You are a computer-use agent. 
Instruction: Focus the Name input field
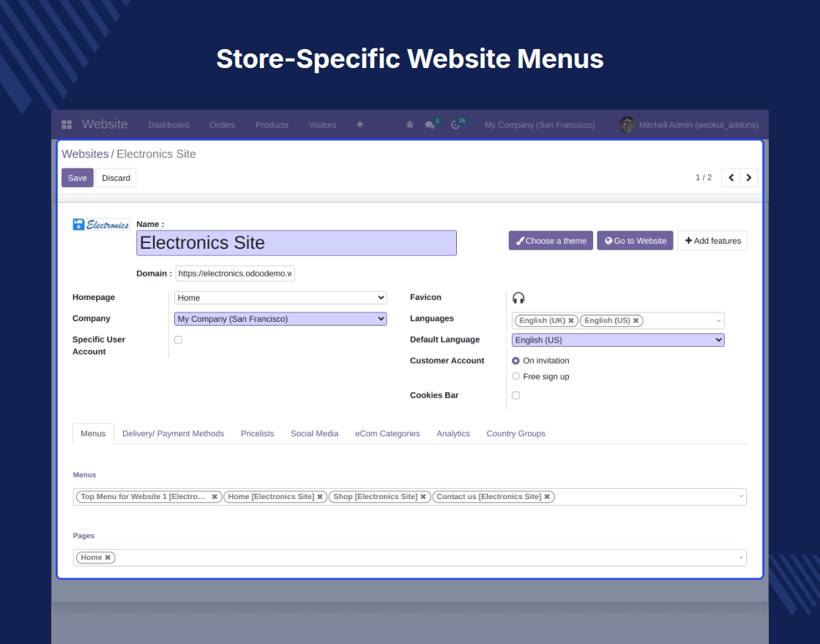(297, 243)
